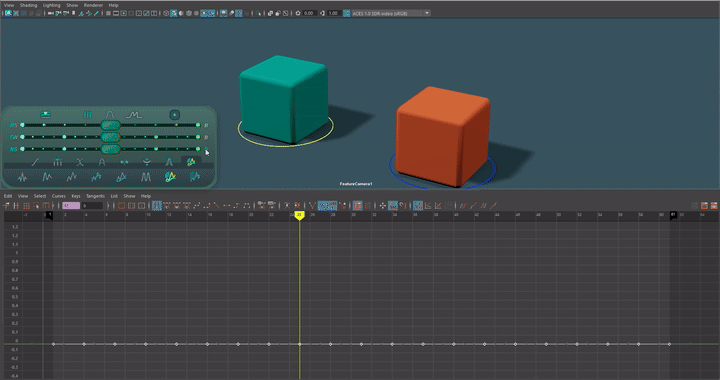Click the single bell-curve icon in tool panel

pos(110,115)
